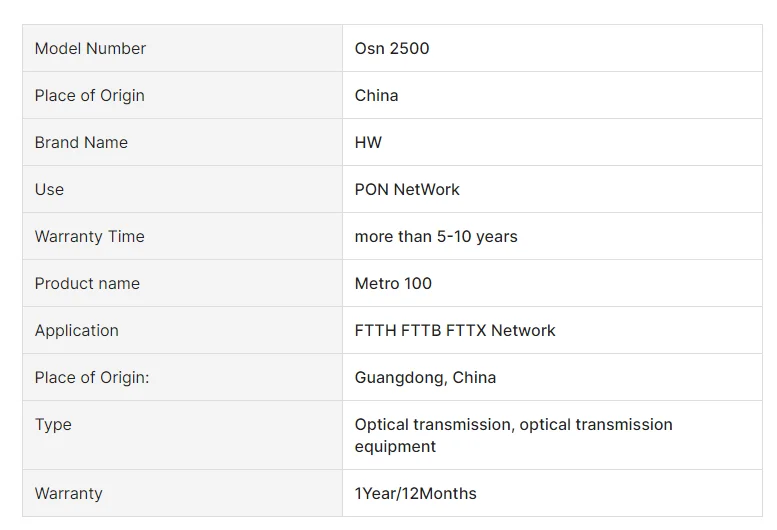Click the Product name label
The width and height of the screenshot is (777, 530).
pos(87,283)
